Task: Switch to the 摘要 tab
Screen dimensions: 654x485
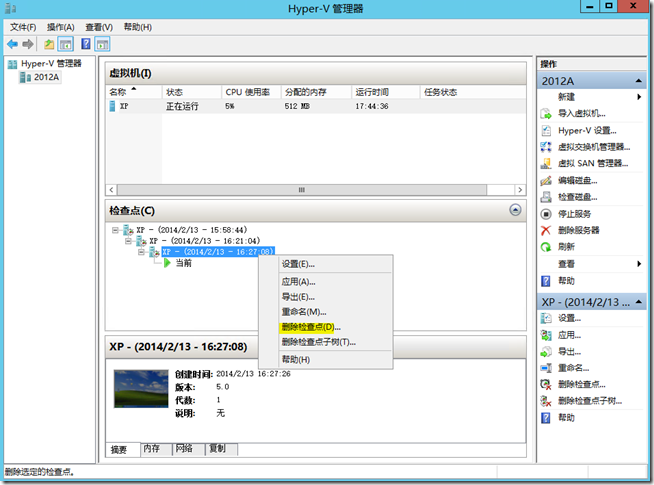Action: (123, 449)
